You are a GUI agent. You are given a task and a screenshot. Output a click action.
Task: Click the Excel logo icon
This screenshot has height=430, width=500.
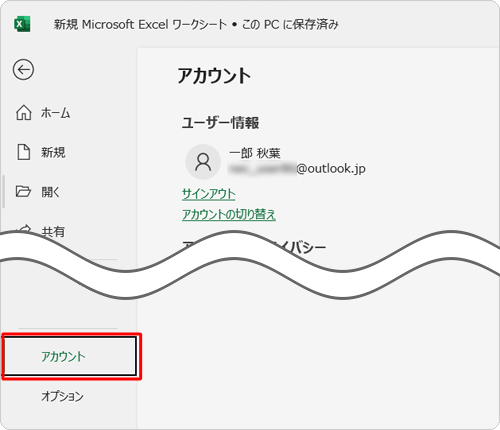coord(22,24)
